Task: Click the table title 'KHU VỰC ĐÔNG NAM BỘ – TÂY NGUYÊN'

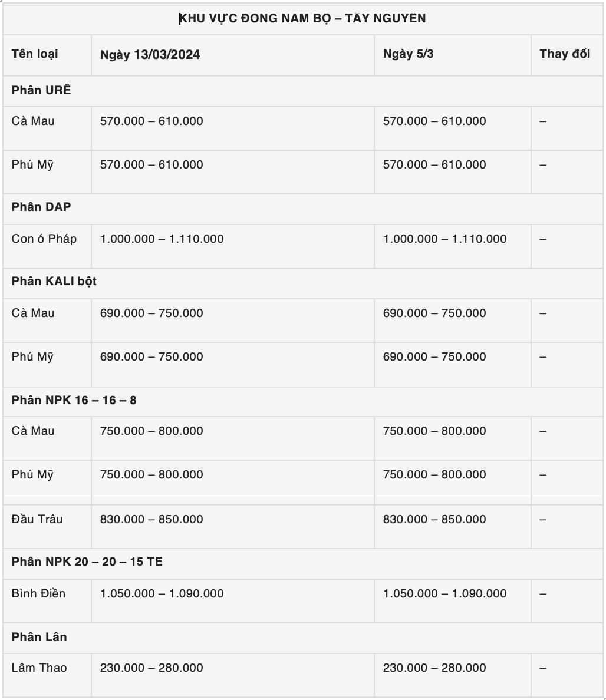Action: click(x=302, y=18)
